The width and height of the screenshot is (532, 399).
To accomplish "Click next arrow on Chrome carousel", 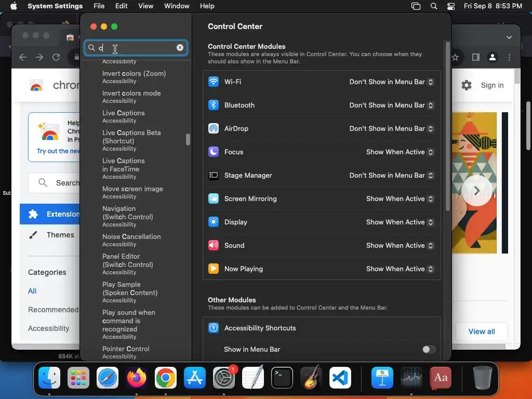I will tap(476, 191).
